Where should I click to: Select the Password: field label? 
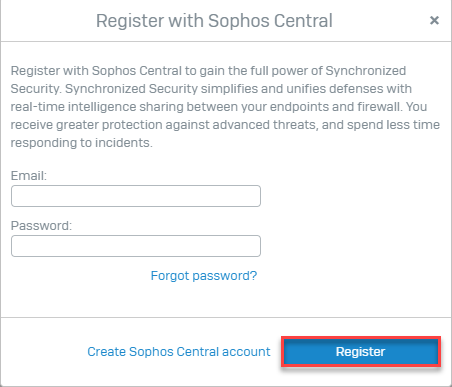click(x=41, y=226)
